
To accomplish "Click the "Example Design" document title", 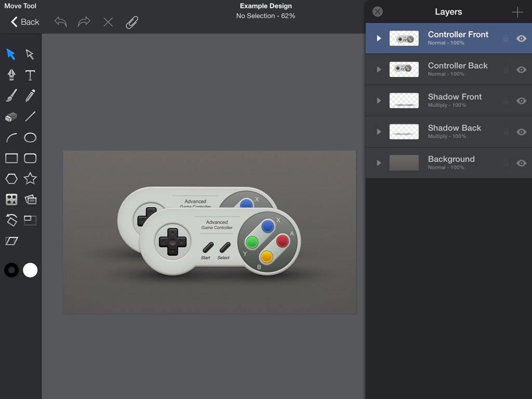I will (265, 6).
